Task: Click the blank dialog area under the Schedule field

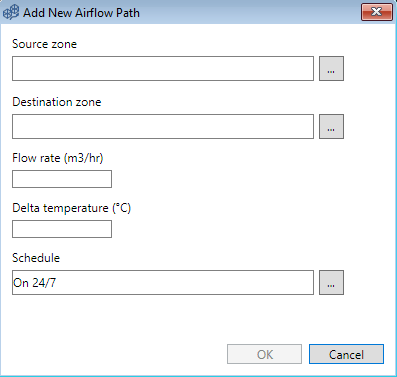Action: 163,318
